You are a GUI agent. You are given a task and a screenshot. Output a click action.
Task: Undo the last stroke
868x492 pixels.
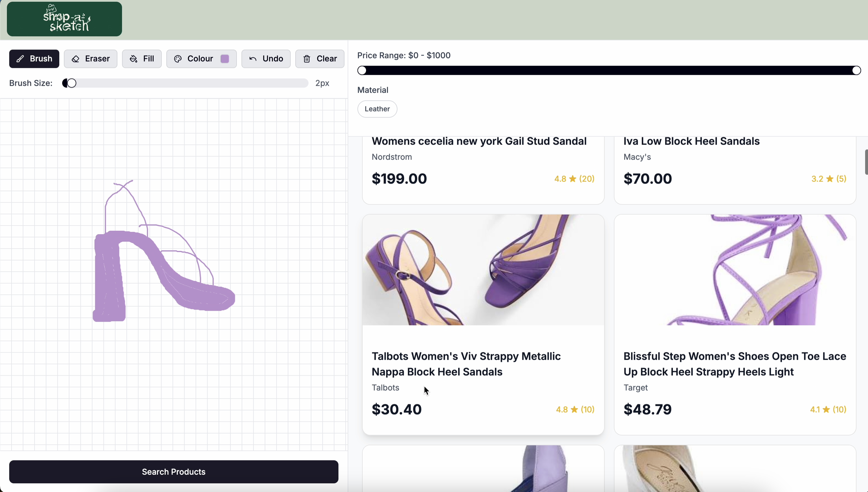(266, 59)
